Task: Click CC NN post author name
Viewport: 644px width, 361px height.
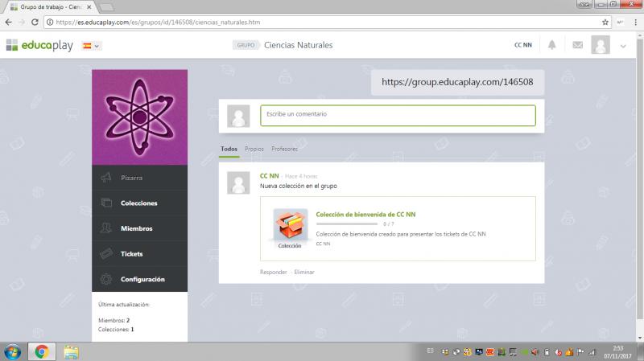Action: tap(270, 176)
